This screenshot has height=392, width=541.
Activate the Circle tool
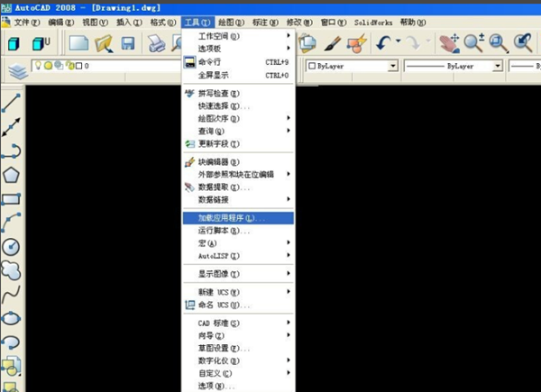(11, 246)
